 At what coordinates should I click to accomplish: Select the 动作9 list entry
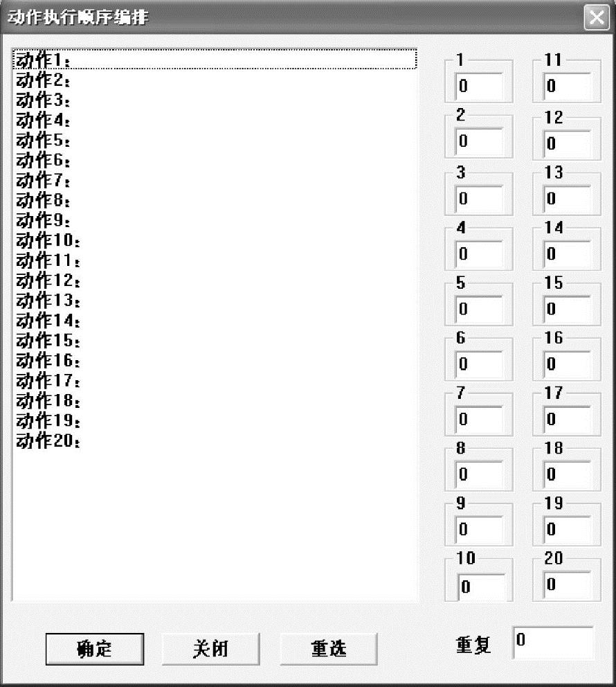click(215, 220)
